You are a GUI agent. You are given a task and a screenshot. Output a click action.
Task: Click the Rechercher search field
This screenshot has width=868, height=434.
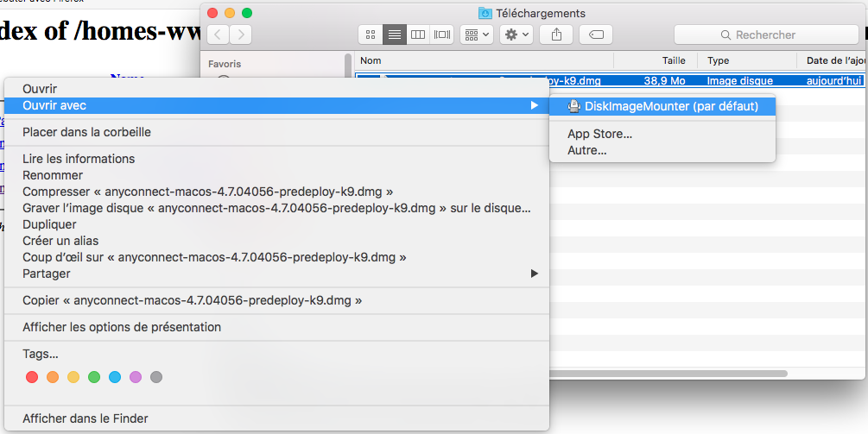[x=765, y=35]
